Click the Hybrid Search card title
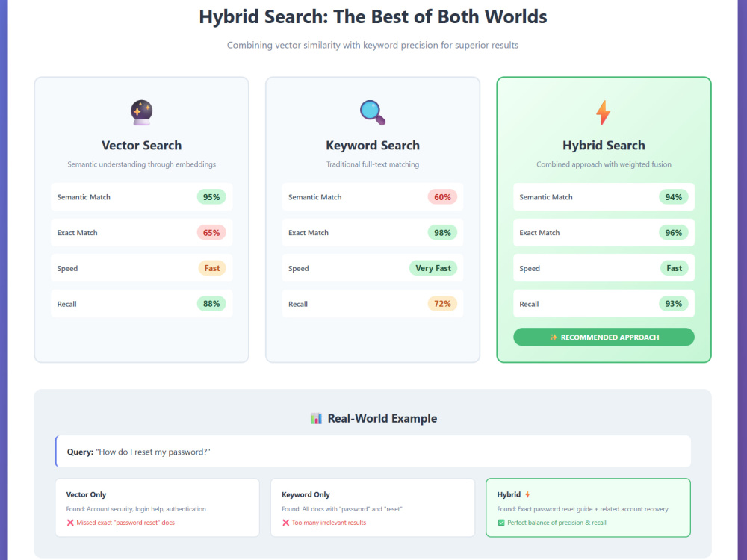The height and width of the screenshot is (560, 747). pyautogui.click(x=604, y=146)
